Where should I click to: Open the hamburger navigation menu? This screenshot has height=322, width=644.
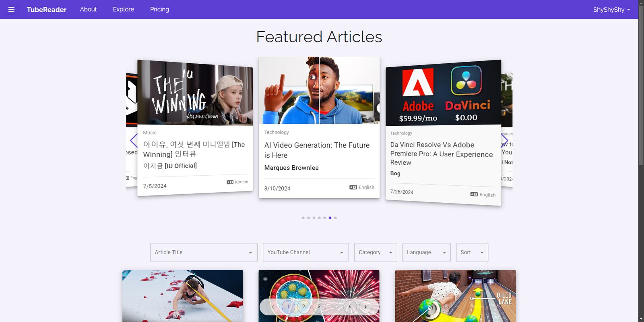tap(11, 10)
